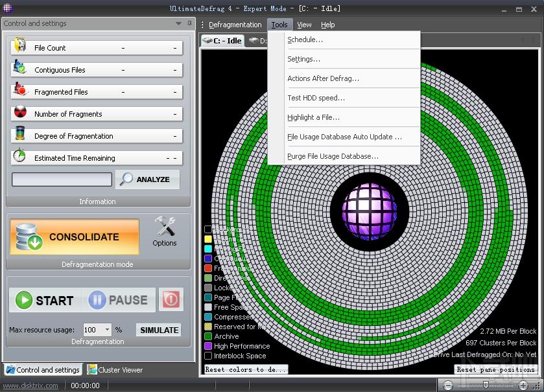The image size is (544, 392).
Task: Switch to Control and settings tab
Action: pyautogui.click(x=43, y=370)
